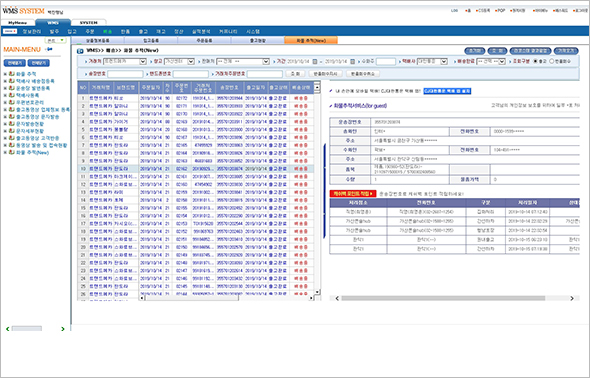Image resolution: width=590 pixels, height=378 pixels.
Task: Open the 택배사 dropdown
Action: tap(432, 61)
